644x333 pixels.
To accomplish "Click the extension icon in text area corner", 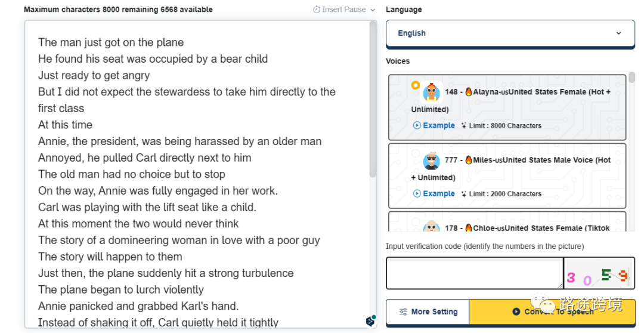I will tap(370, 320).
